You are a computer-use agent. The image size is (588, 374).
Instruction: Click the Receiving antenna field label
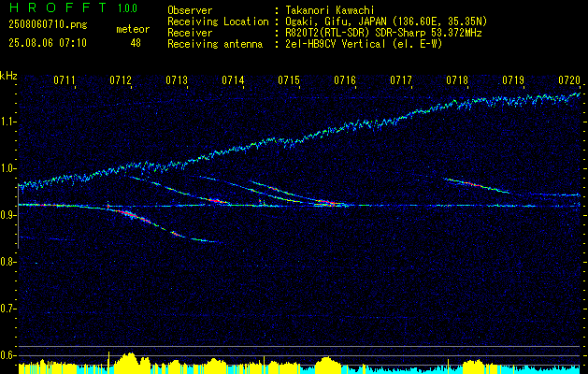pyautogui.click(x=215, y=44)
